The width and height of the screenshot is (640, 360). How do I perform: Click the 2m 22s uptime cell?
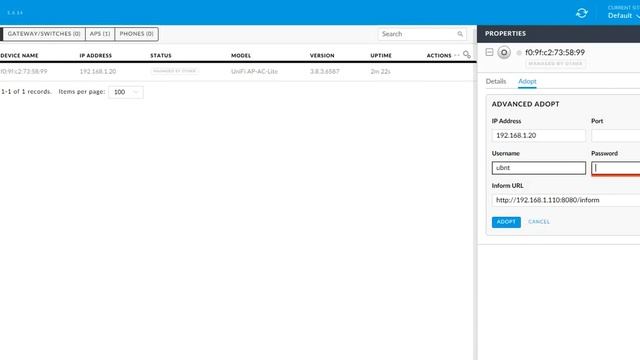[380, 71]
